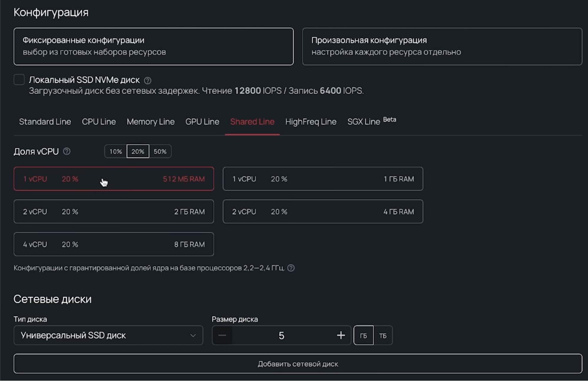Switch disk size unit to ТБ

click(383, 335)
